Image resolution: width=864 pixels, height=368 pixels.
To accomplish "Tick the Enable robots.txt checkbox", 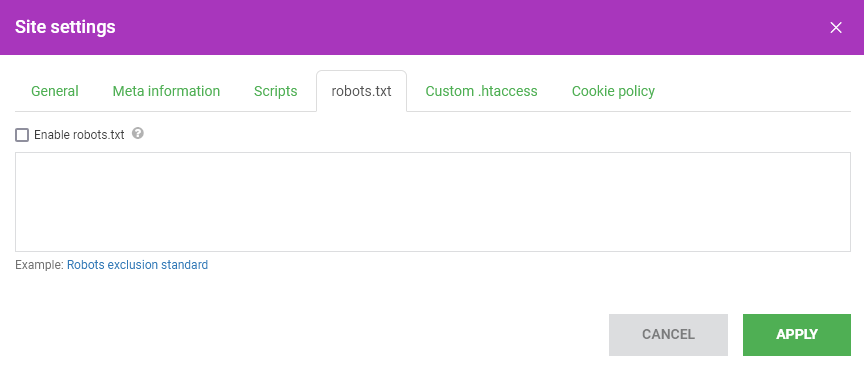I will [22, 135].
